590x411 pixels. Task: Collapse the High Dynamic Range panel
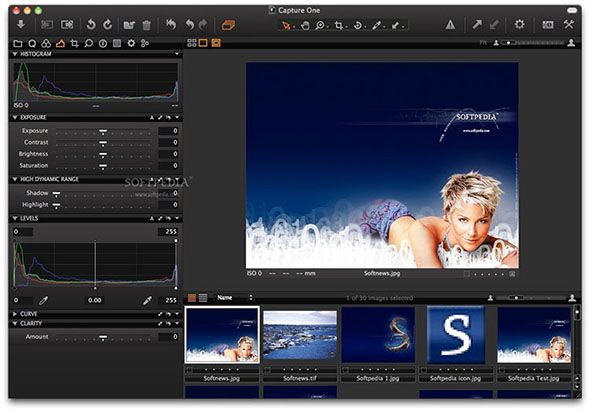point(15,180)
